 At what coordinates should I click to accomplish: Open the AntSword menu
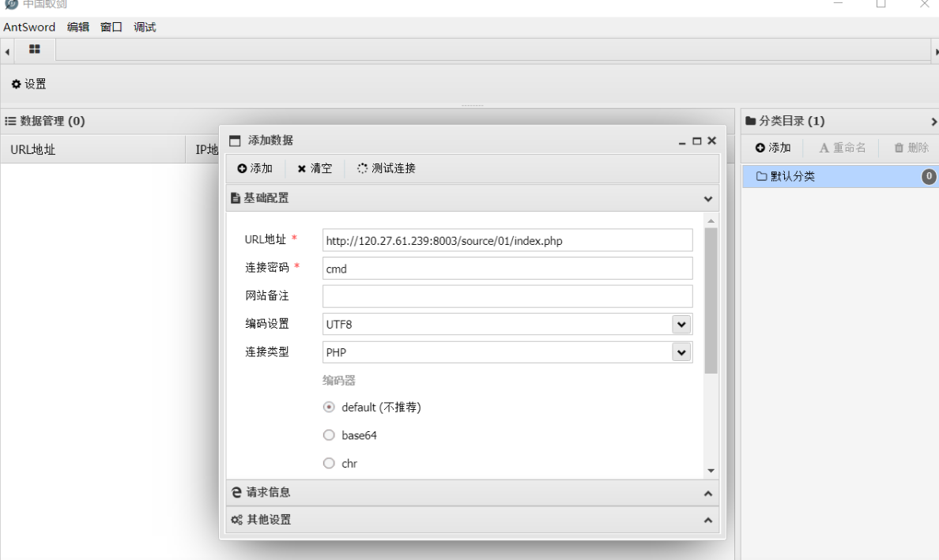29,27
